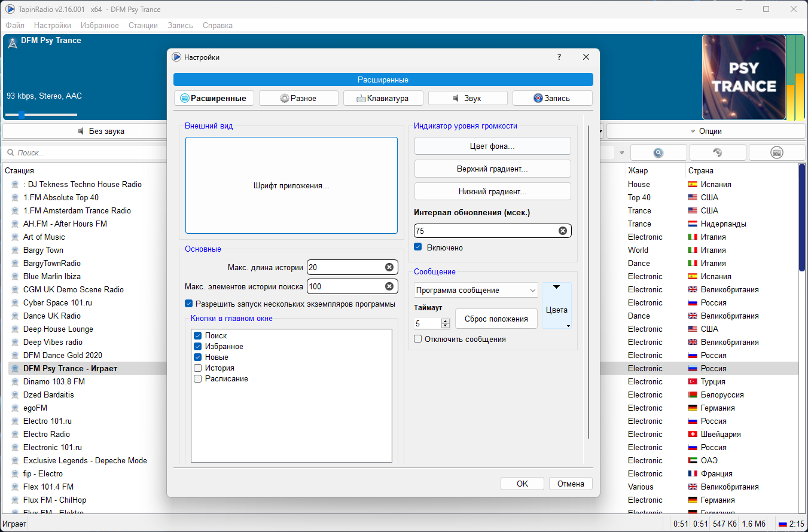Clear the update interval field via X icon

562,231
